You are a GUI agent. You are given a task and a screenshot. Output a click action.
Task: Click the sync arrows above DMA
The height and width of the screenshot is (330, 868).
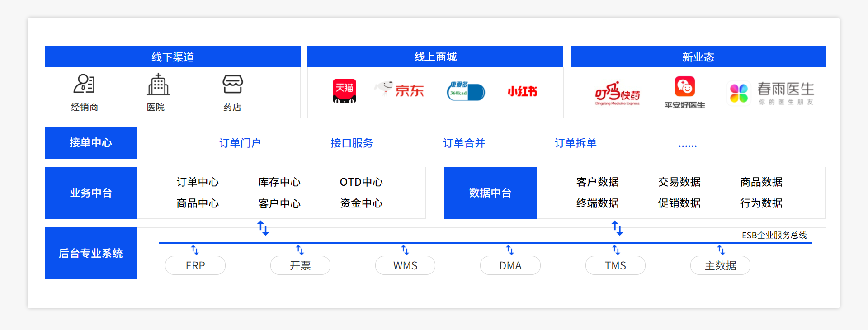pos(510,250)
